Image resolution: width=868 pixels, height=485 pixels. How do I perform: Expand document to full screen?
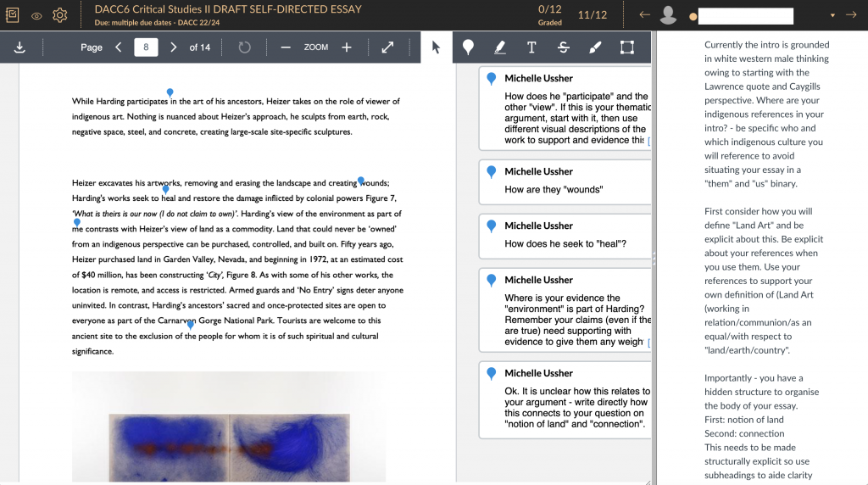(387, 47)
